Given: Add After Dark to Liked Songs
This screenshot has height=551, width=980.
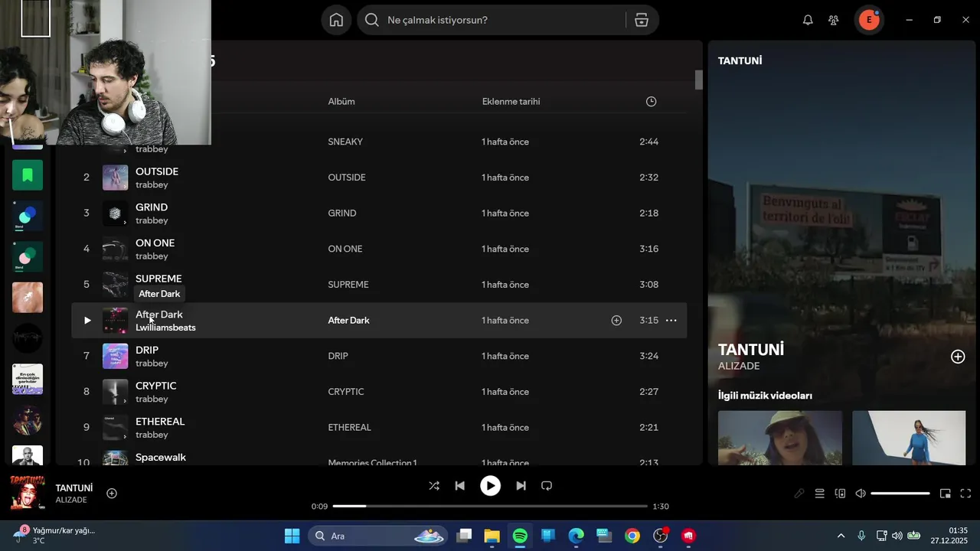Looking at the screenshot, I should 616,321.
